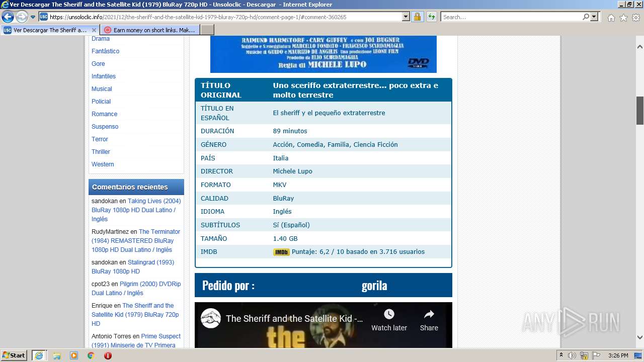Viewport: 644px width, 362px height.
Task: Click the volume speaker tray icon
Action: [x=572, y=355]
